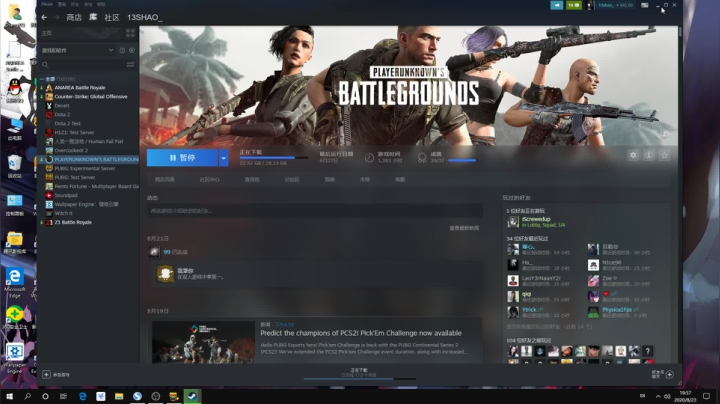Click the Wallpaper Engine list icon

click(x=49, y=204)
